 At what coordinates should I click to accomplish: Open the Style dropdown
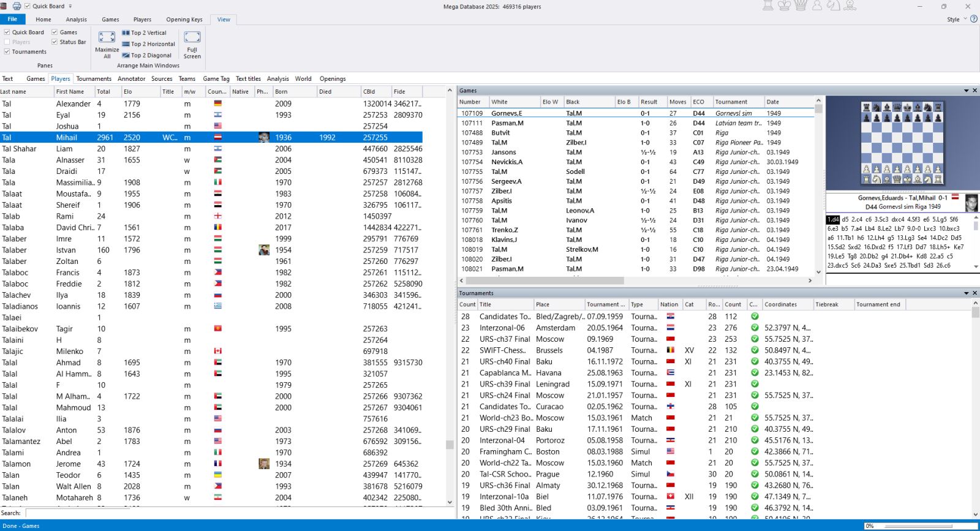click(x=956, y=20)
